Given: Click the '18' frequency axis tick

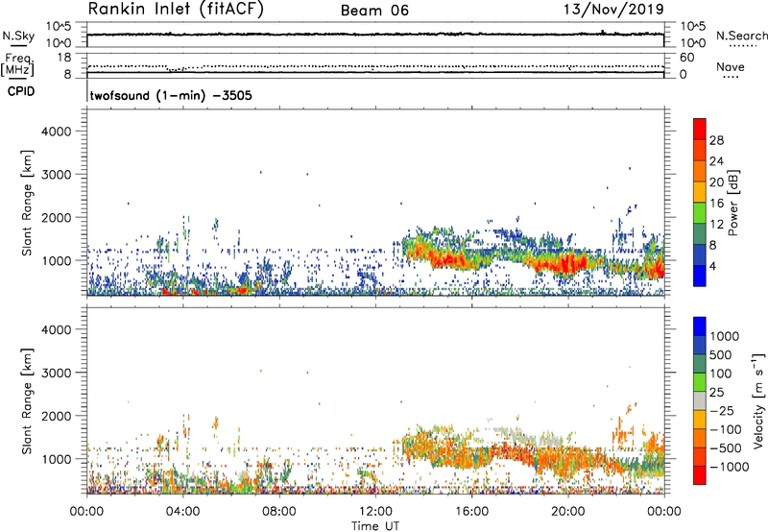Looking at the screenshot, I should (64, 58).
